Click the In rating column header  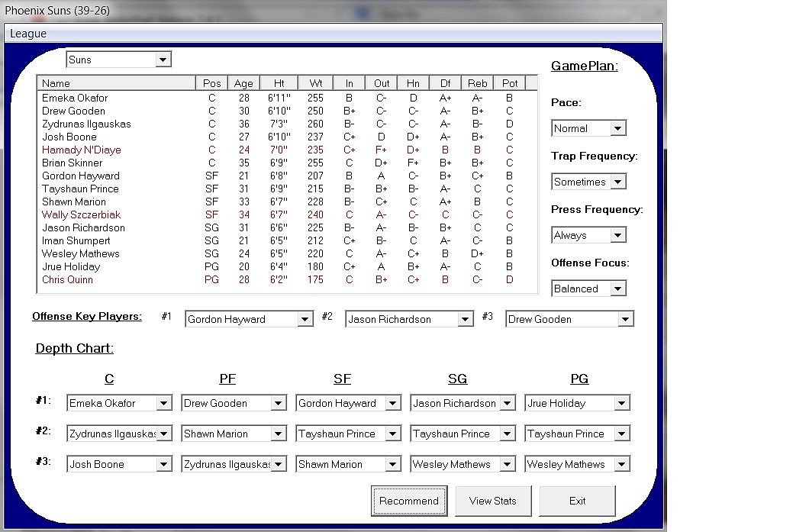350,83
